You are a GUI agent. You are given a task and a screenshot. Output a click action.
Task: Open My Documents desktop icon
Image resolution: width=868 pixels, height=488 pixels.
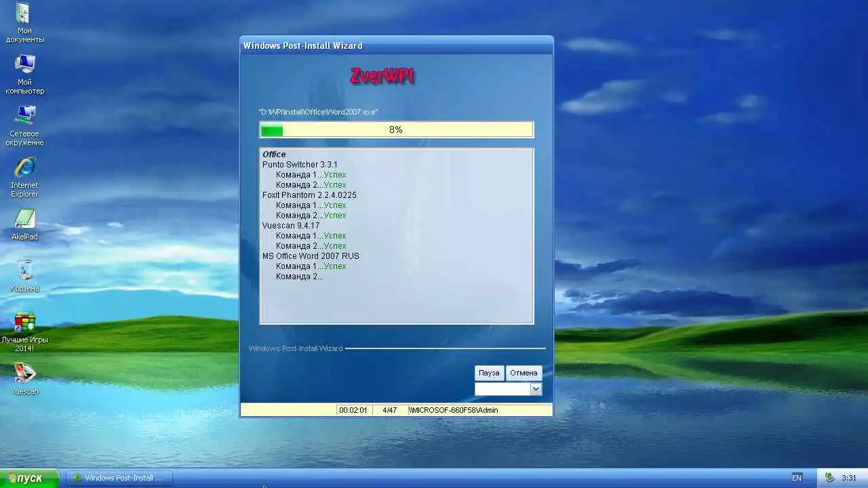(24, 23)
